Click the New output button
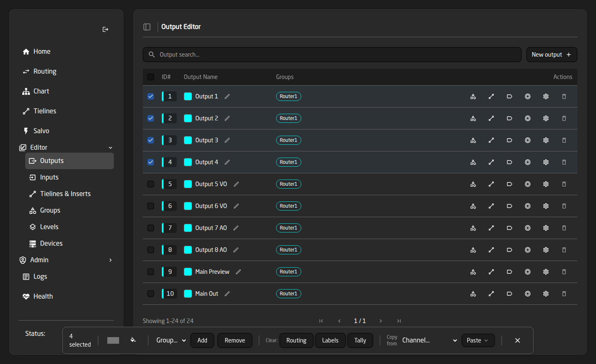The height and width of the screenshot is (364, 596). pyautogui.click(x=552, y=55)
